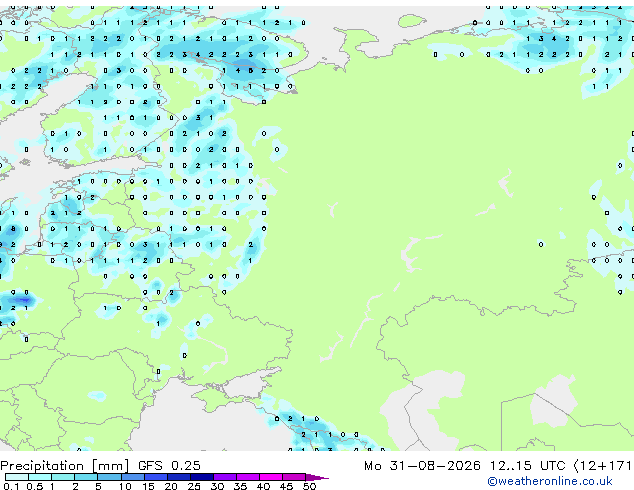Screen dimensions: 634x490
Task: Click the '35' legend scale value
Action: (x=240, y=486)
